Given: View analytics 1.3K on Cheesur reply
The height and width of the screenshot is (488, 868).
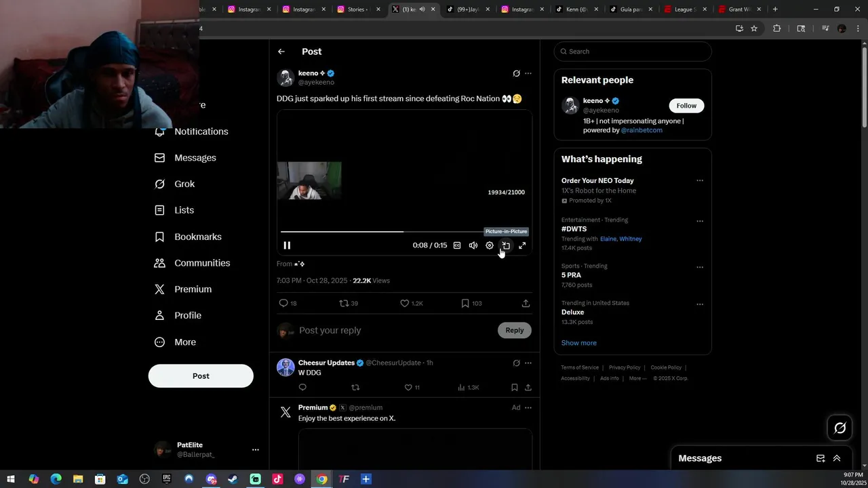Looking at the screenshot, I should (469, 388).
